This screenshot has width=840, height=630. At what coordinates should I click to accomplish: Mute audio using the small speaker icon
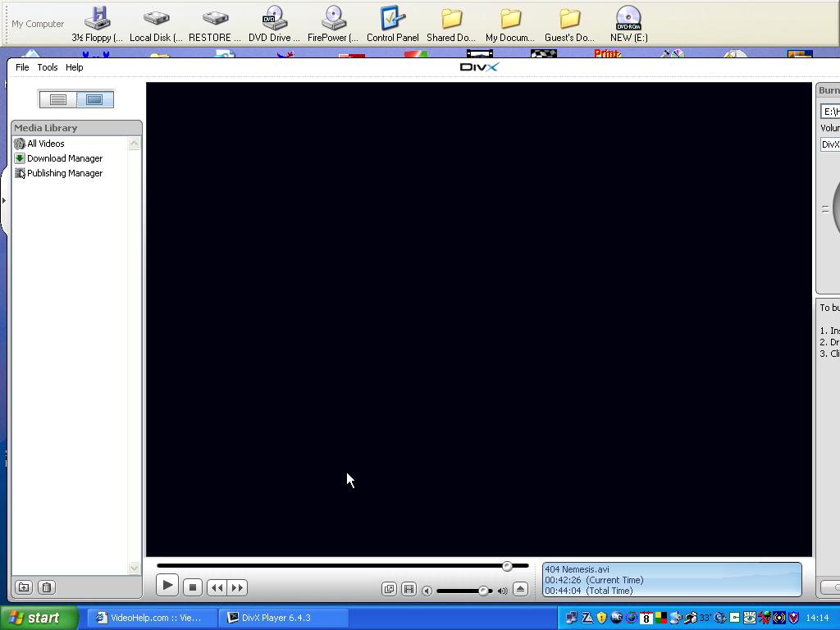click(x=427, y=591)
